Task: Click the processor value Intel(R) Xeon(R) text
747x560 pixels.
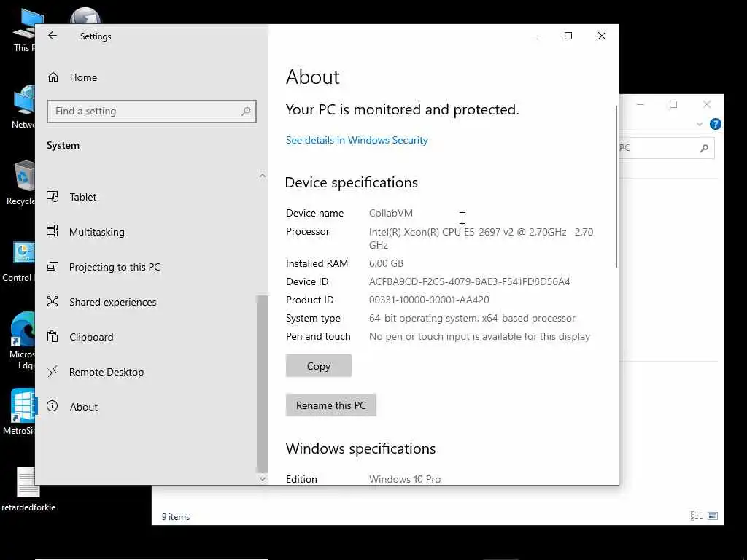Action: [481, 238]
